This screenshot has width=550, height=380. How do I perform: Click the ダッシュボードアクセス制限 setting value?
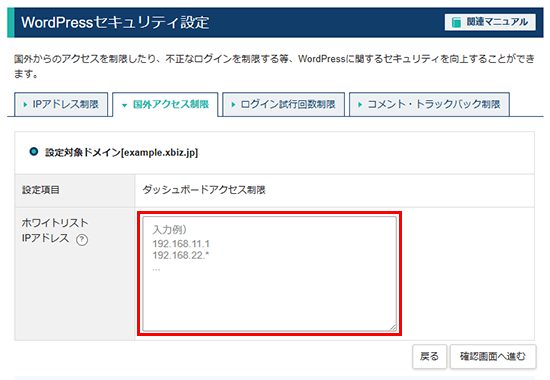[x=204, y=190]
